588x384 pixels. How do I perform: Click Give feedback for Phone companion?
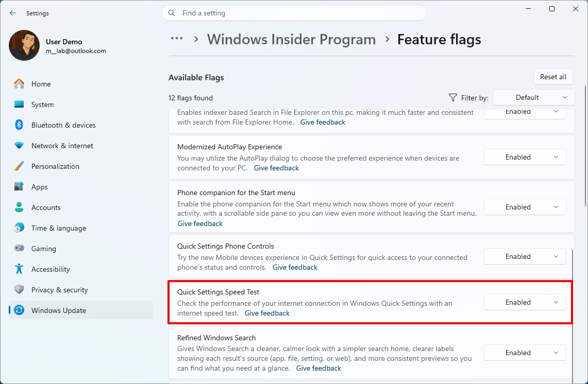200,223
